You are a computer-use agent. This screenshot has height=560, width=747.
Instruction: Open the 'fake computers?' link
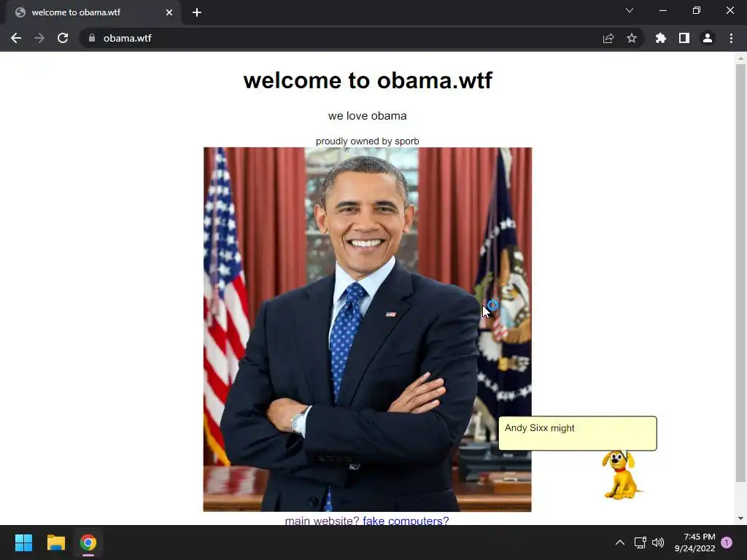(406, 520)
